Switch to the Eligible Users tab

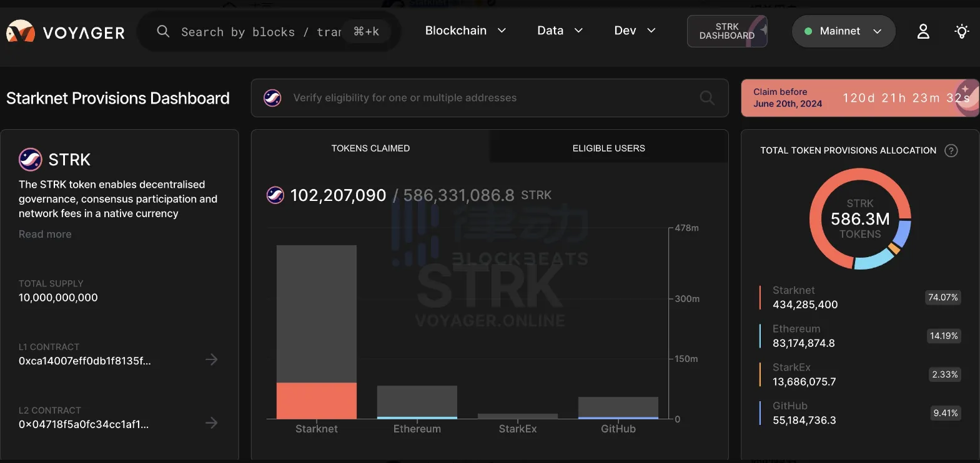(x=609, y=148)
